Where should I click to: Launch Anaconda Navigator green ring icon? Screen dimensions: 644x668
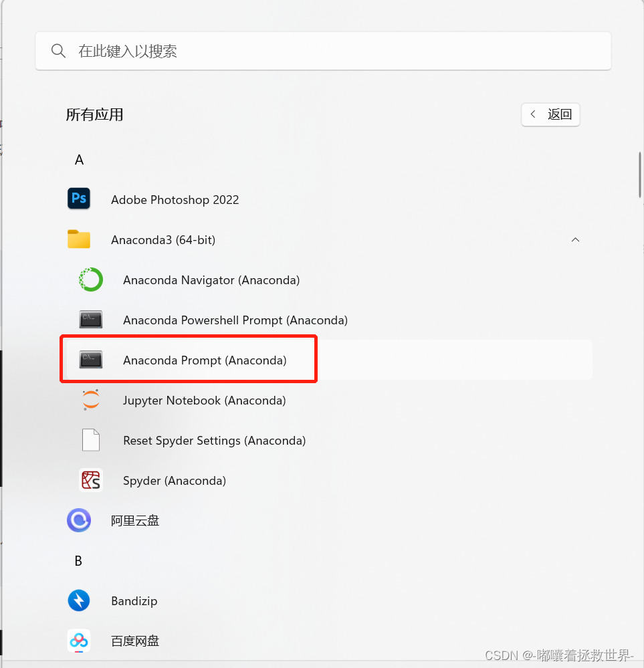click(x=91, y=280)
